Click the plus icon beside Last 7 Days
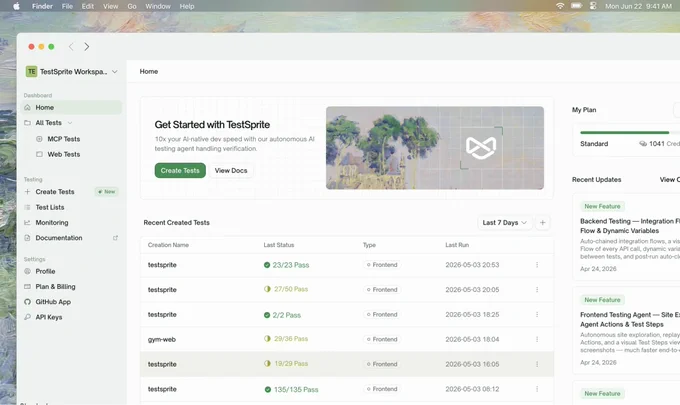The width and height of the screenshot is (680, 405). point(543,222)
